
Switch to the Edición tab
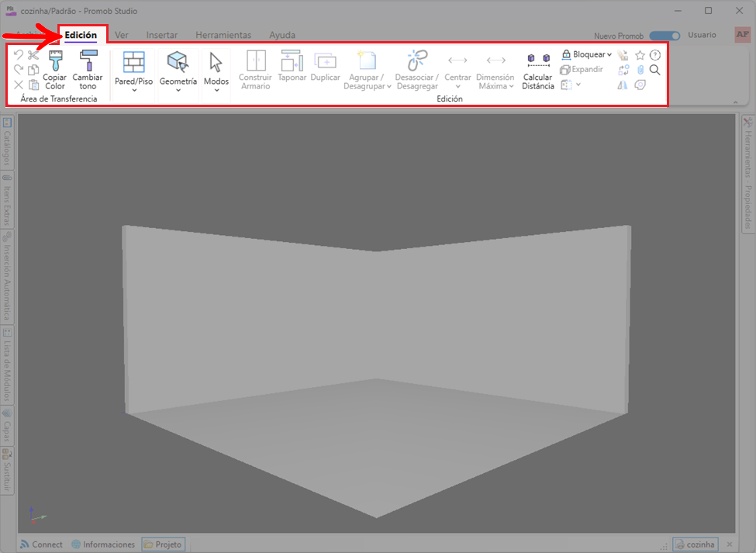[x=81, y=35]
